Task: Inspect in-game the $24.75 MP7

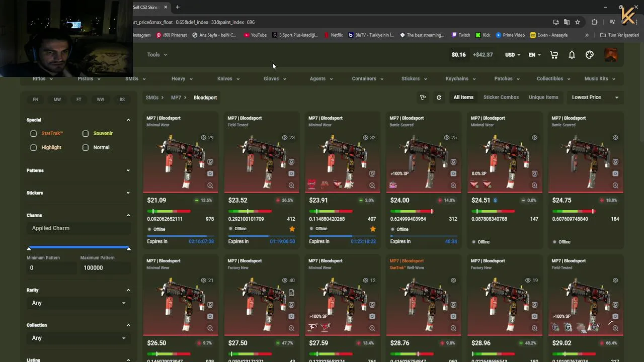Action: point(615,162)
